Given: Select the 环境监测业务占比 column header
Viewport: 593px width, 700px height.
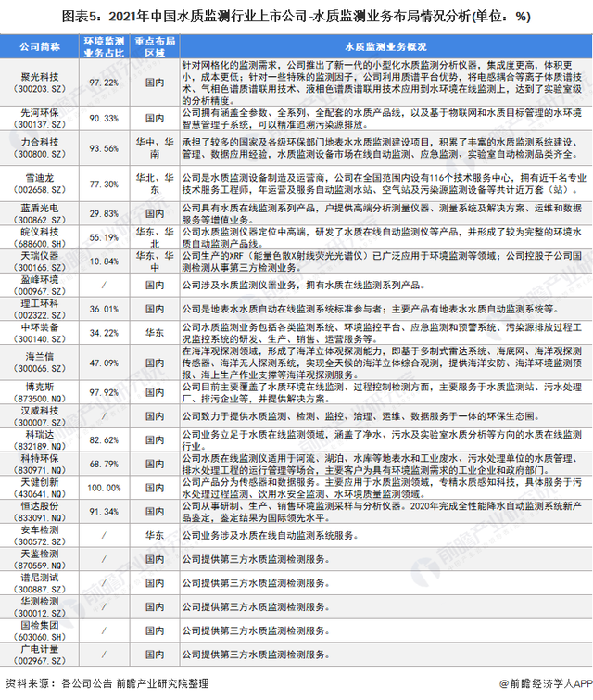Looking at the screenshot, I should [103, 44].
